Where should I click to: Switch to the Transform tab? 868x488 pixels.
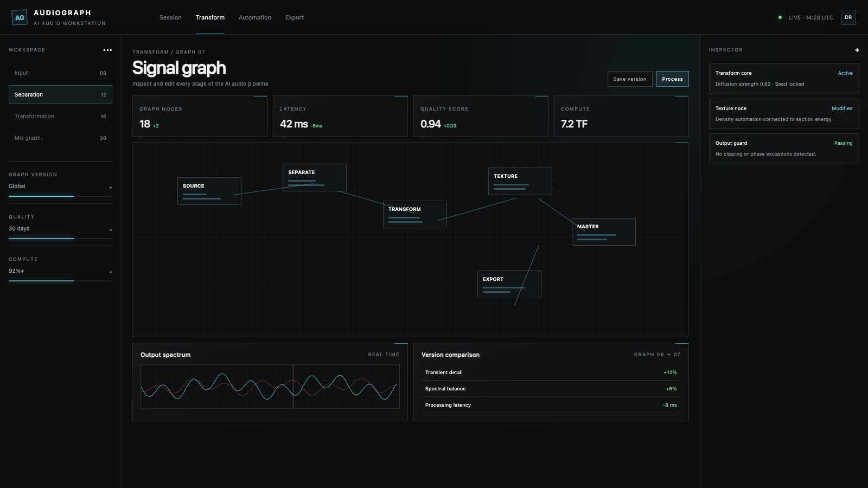coord(210,17)
